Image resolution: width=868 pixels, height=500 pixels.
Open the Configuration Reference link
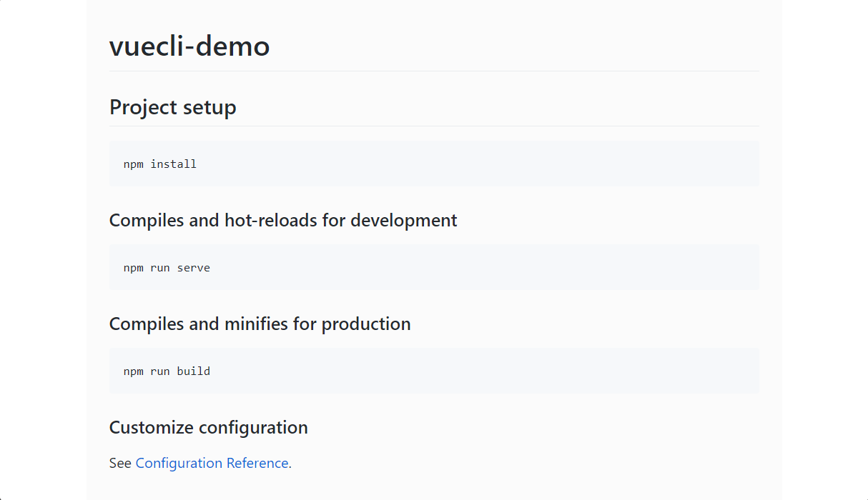[x=212, y=464]
